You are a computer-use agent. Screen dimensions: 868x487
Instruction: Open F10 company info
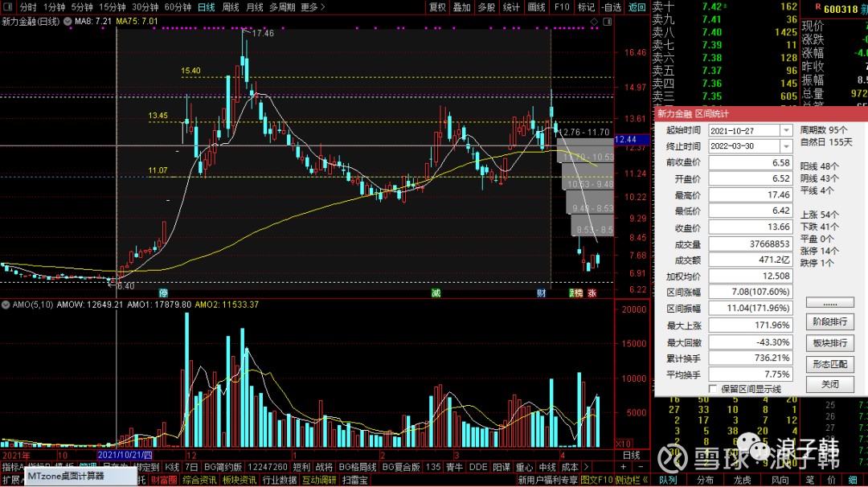[x=562, y=7]
